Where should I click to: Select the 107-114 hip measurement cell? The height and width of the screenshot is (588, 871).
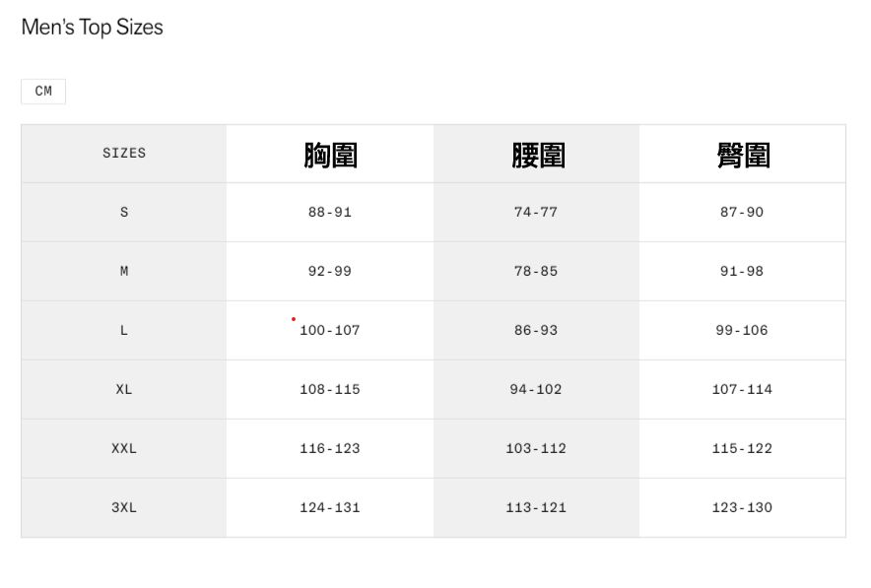(x=742, y=390)
